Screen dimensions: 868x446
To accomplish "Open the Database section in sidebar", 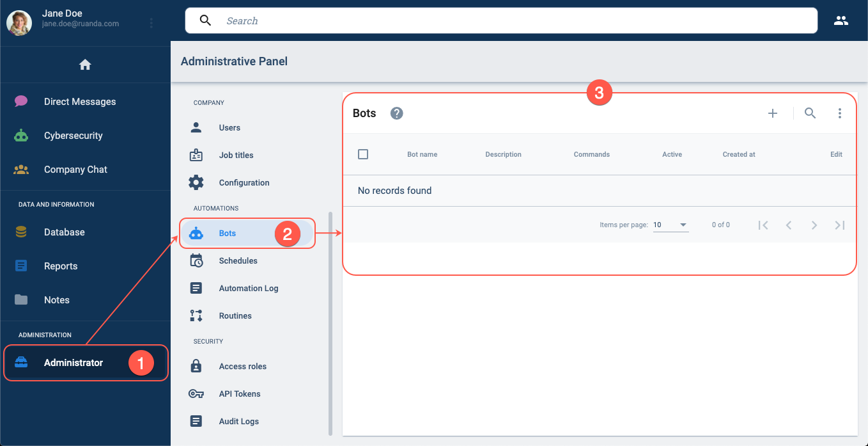I will 64,232.
